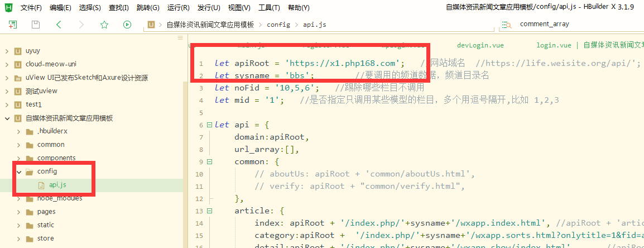Click the search icon beside comment_array

point(506,25)
